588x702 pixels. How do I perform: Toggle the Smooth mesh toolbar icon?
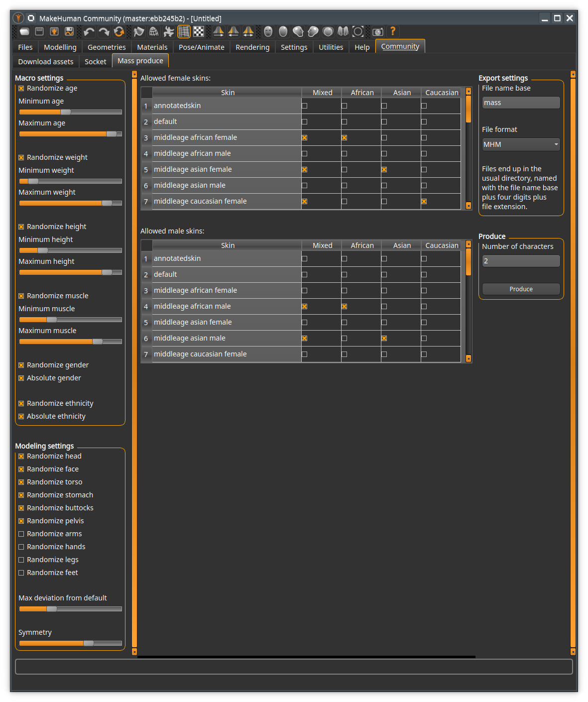139,32
